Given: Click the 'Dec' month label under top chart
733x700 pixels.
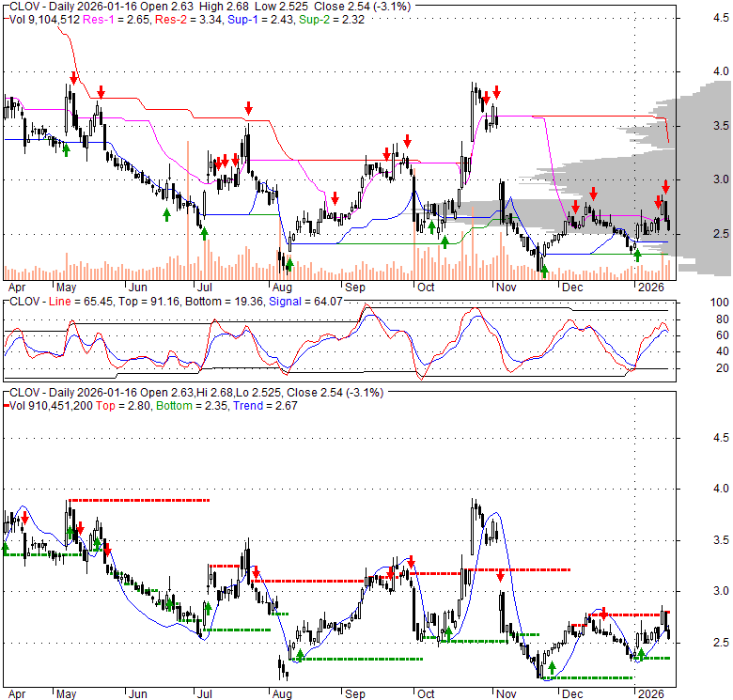Looking at the screenshot, I should [x=572, y=288].
